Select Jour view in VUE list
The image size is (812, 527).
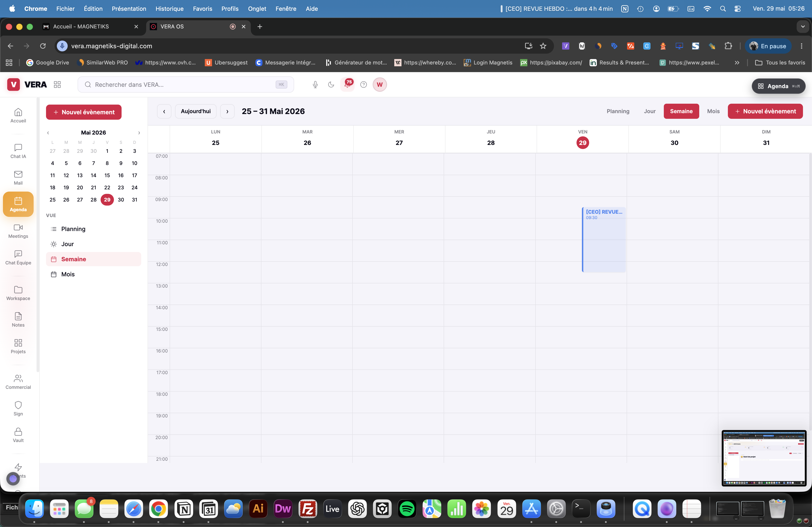(x=93, y=244)
